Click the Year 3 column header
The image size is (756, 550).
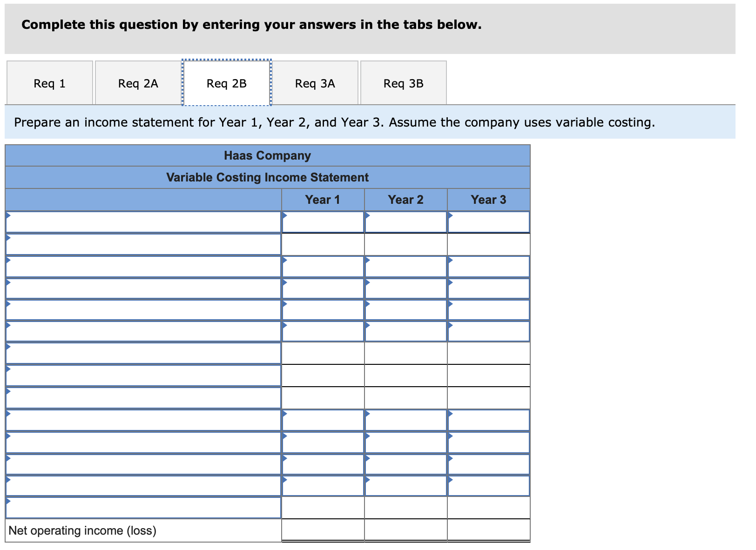click(488, 200)
